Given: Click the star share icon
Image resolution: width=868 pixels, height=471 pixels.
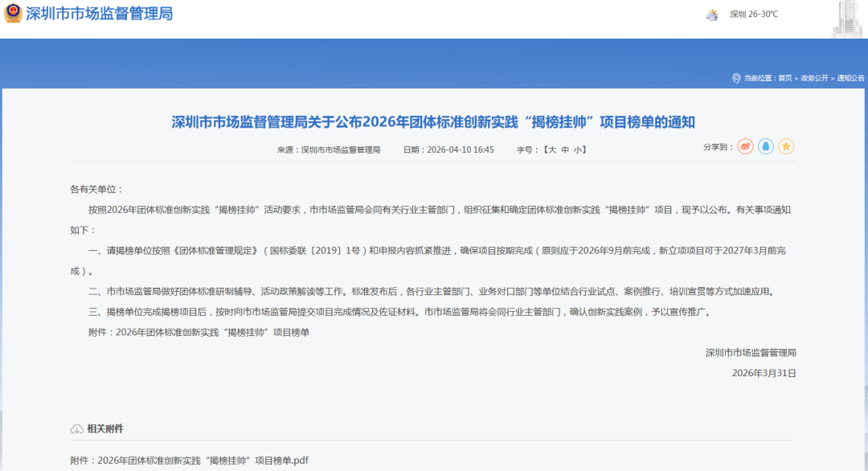Looking at the screenshot, I should point(785,147).
